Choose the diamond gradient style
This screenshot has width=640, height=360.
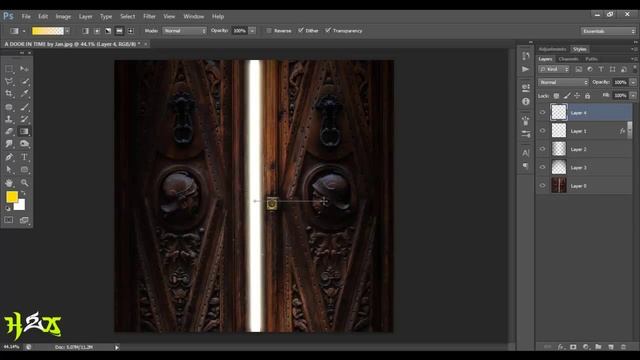coord(131,31)
